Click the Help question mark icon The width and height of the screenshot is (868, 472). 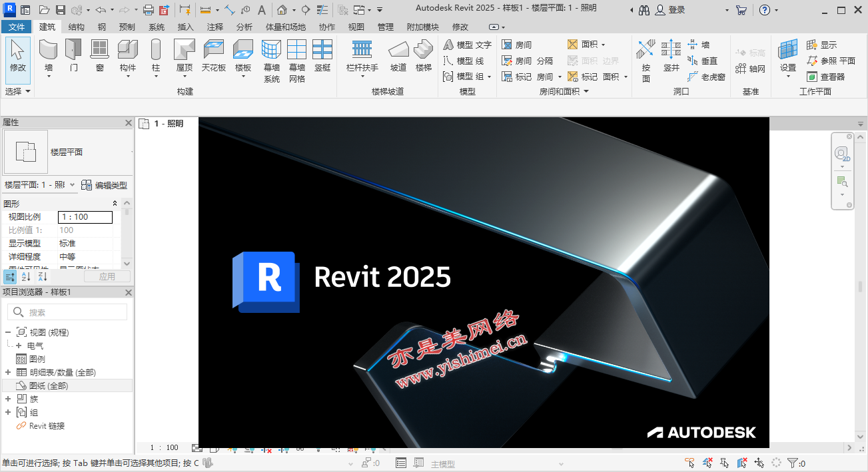pyautogui.click(x=765, y=10)
